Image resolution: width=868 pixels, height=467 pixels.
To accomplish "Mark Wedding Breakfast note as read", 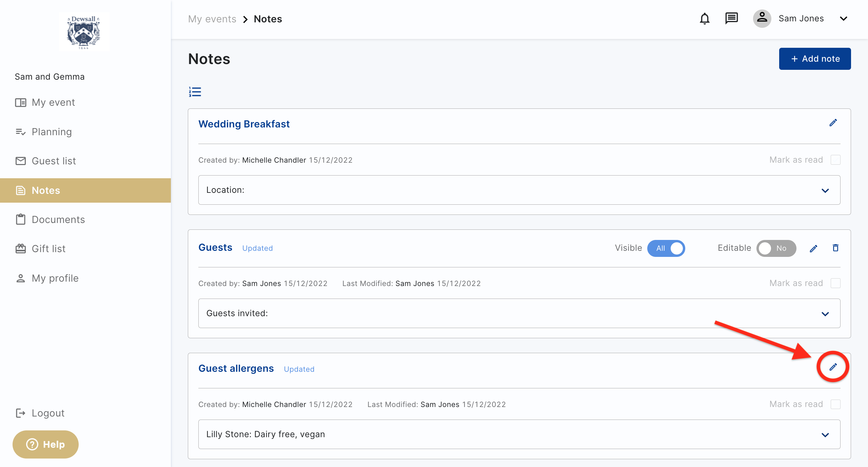I will (835, 160).
